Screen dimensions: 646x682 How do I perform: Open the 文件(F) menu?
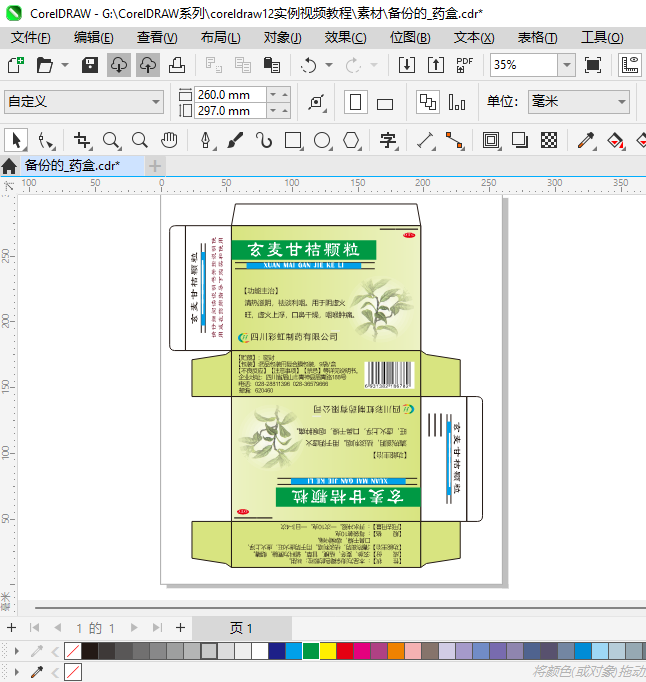[30, 38]
